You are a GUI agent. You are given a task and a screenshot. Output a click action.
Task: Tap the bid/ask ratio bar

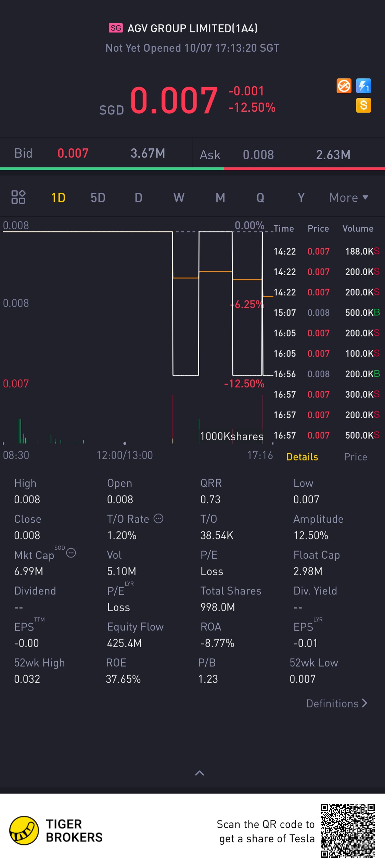(192, 169)
